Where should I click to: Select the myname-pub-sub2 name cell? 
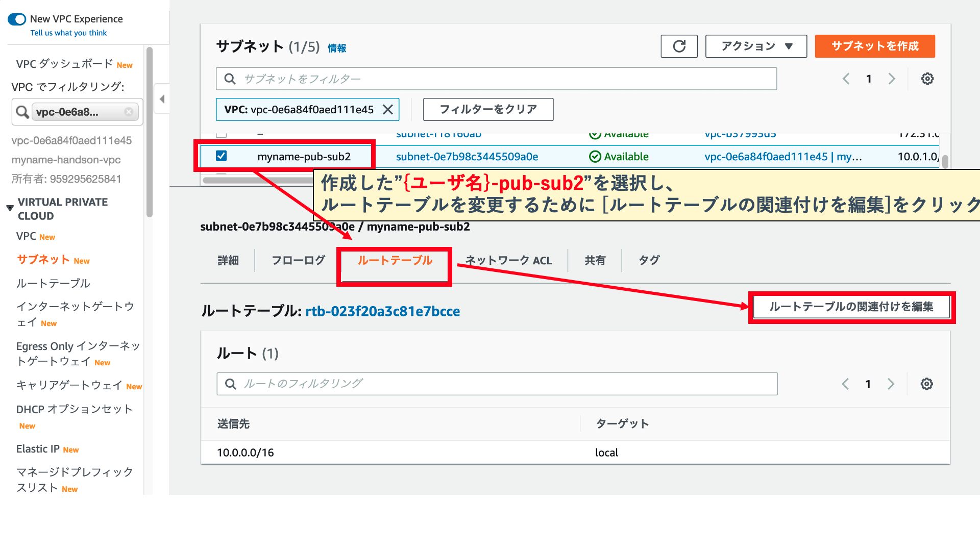[x=304, y=157]
